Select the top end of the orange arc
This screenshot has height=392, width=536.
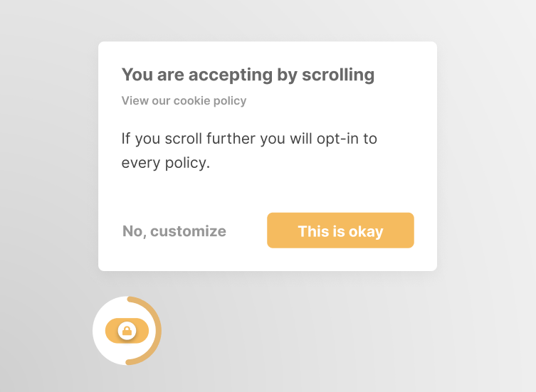[130, 300]
